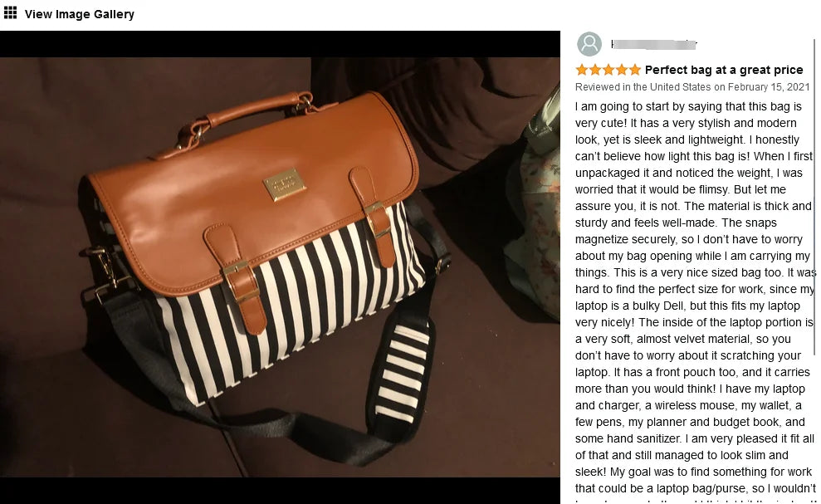Image resolution: width=821 pixels, height=504 pixels.
Task: Click the first orange rating star
Action: (582, 70)
